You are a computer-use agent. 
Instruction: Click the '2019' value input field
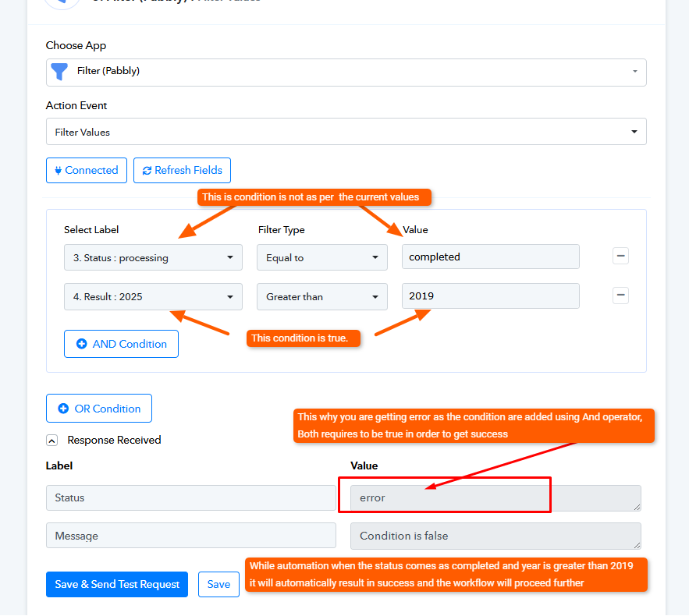[x=490, y=296]
